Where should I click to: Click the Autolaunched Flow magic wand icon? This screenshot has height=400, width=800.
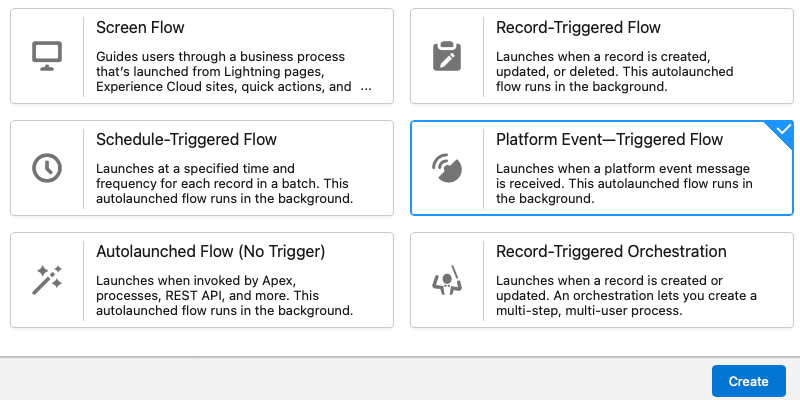[x=47, y=280]
